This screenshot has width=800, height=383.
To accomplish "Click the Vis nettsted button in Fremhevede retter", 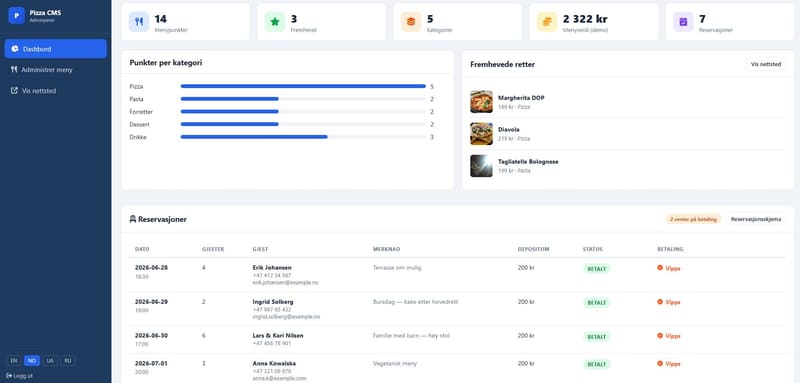I will point(766,64).
